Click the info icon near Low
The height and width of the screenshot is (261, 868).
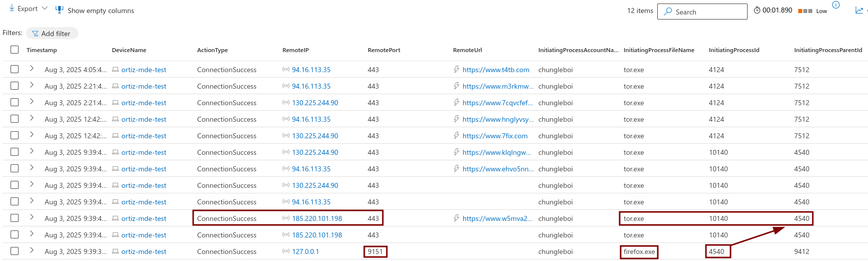[x=835, y=5]
